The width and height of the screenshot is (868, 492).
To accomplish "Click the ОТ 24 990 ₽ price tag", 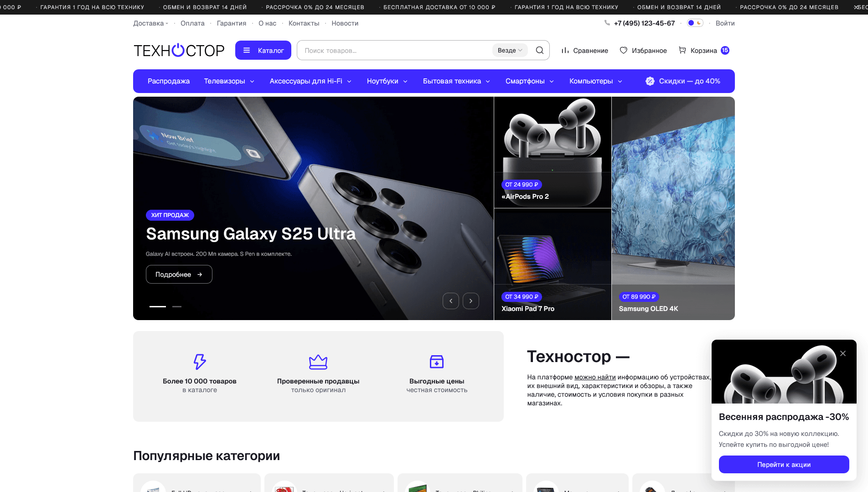I will 522,185.
